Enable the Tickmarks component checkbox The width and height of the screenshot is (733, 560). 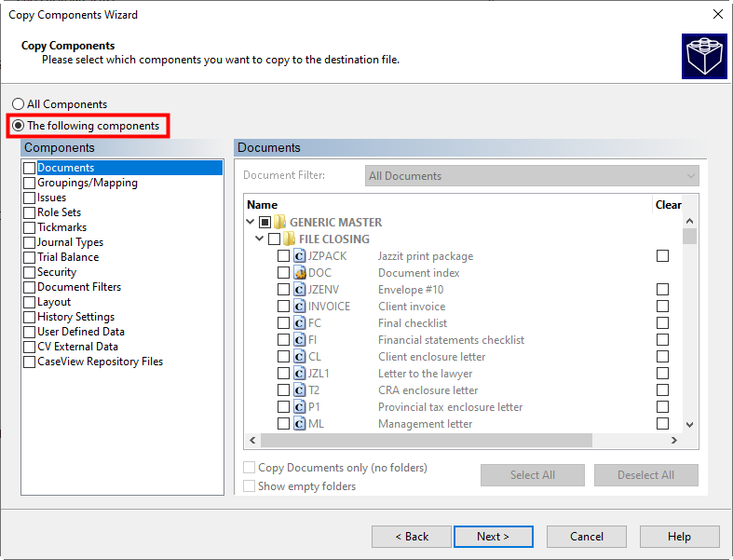[x=30, y=227]
